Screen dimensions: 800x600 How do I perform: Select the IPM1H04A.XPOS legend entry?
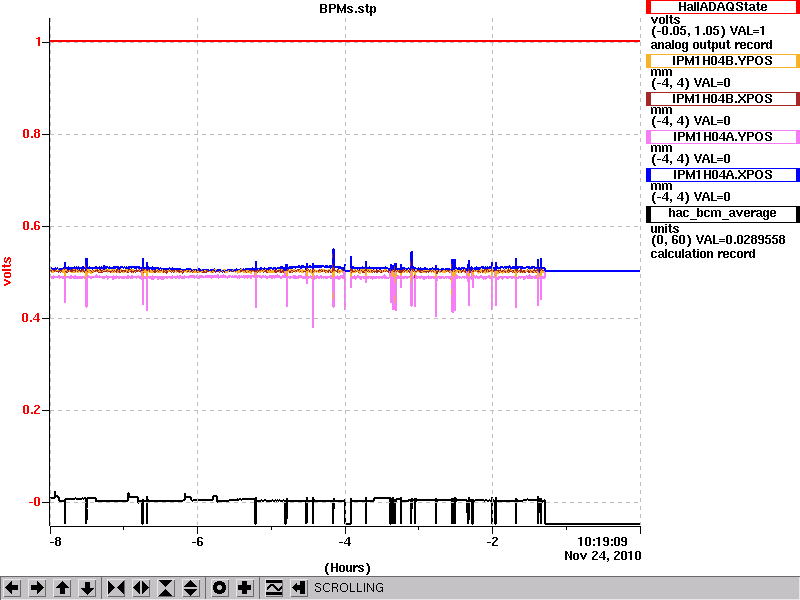pos(722,175)
